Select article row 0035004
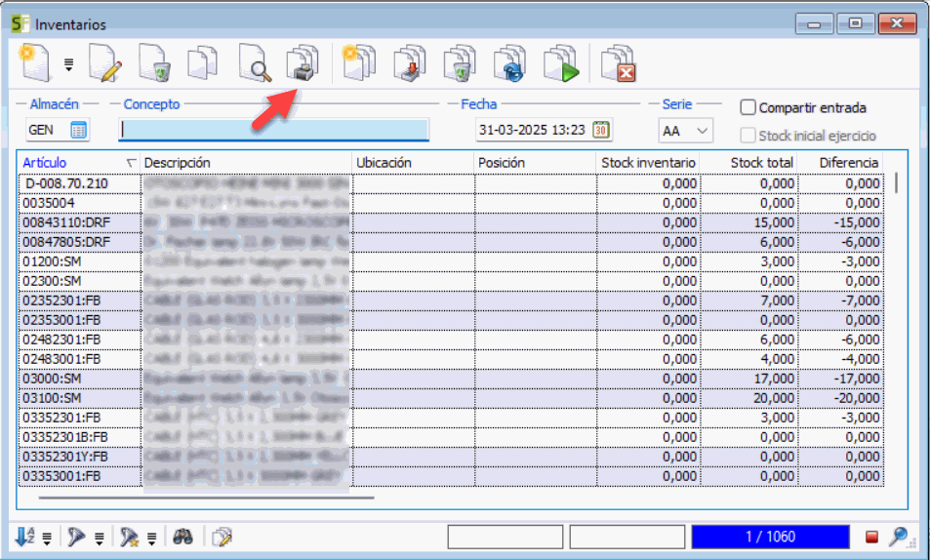The height and width of the screenshot is (560, 930). tap(451, 204)
